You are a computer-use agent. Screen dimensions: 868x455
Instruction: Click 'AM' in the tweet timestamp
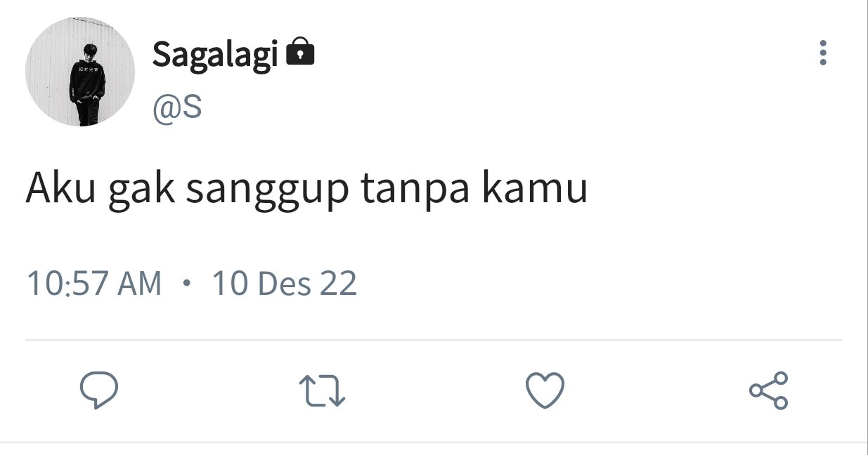click(140, 284)
